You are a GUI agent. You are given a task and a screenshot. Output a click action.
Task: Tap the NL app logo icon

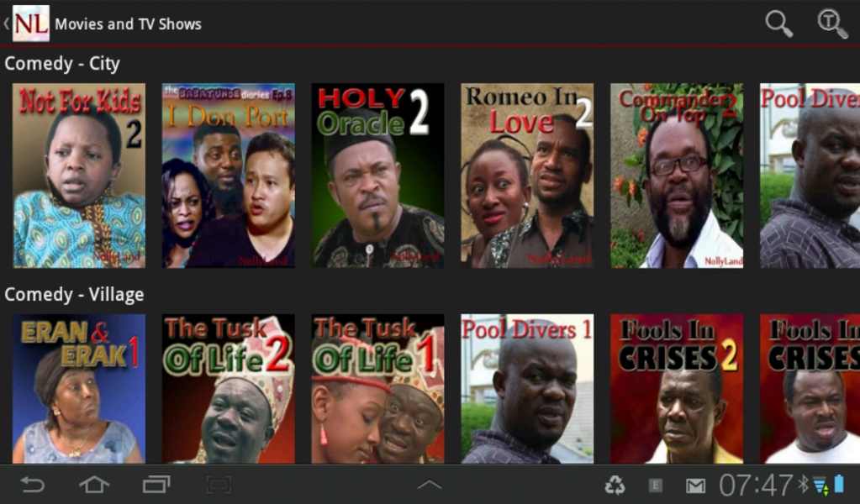point(31,24)
